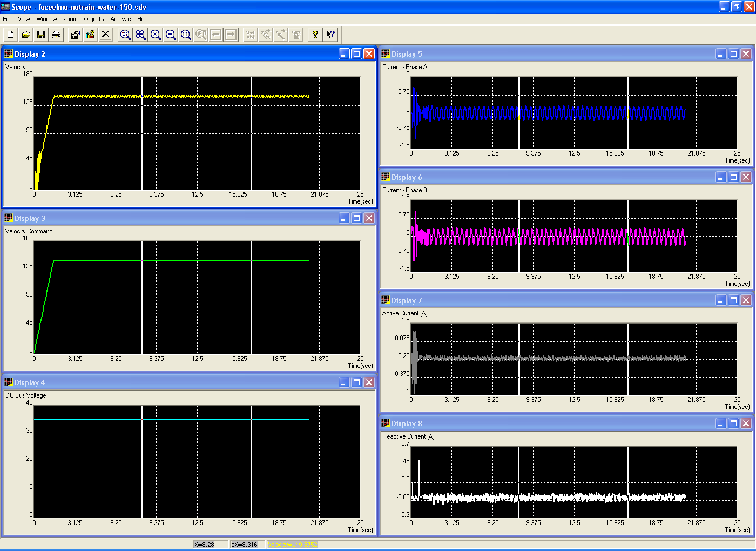Click the Display 4 title bar icon
This screenshot has width=756, height=551.
(9, 382)
